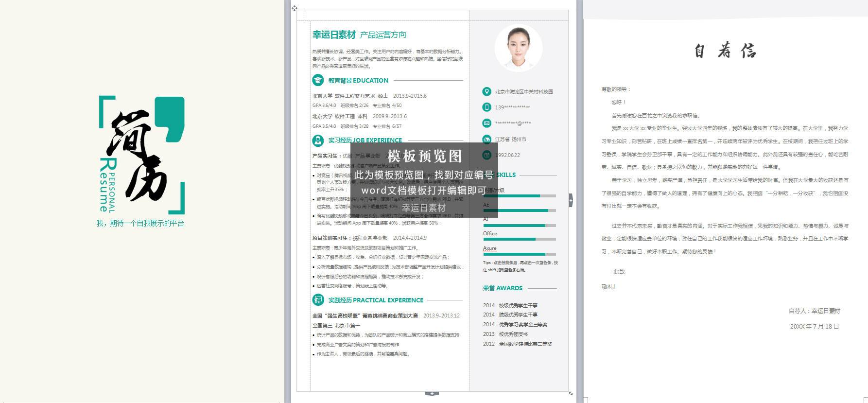
Task: Click the AE skill progress bar
Action: (520, 210)
